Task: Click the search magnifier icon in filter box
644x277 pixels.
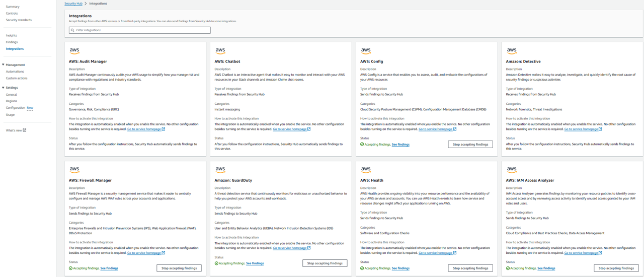Action: pyautogui.click(x=72, y=30)
